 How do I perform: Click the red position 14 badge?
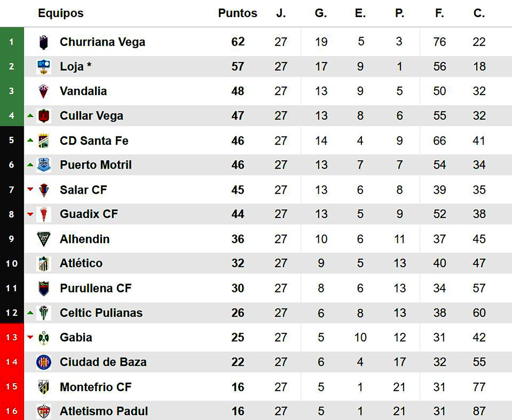(x=12, y=362)
